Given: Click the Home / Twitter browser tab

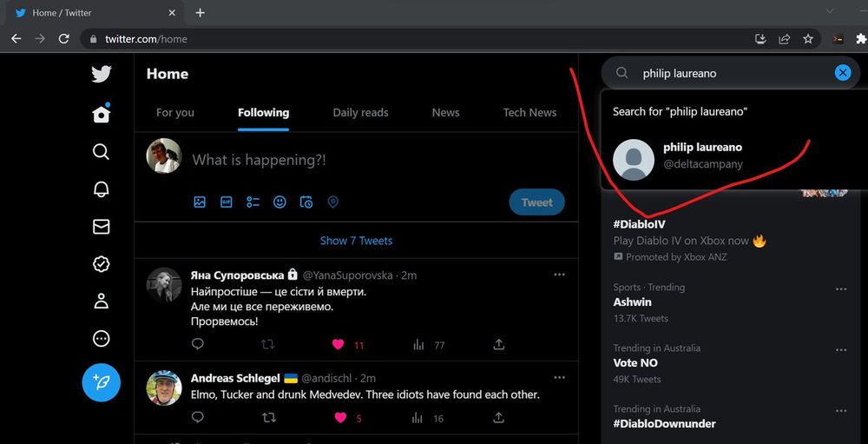Looking at the screenshot, I should point(94,13).
